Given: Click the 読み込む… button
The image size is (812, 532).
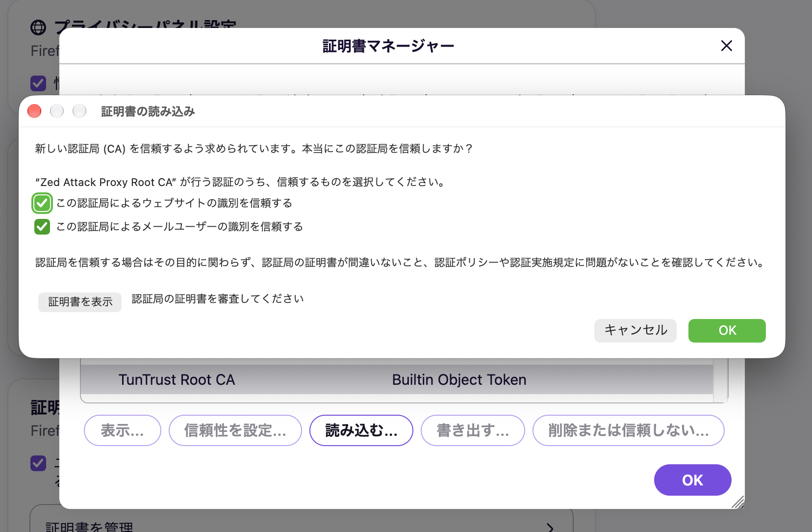Looking at the screenshot, I should pyautogui.click(x=361, y=430).
